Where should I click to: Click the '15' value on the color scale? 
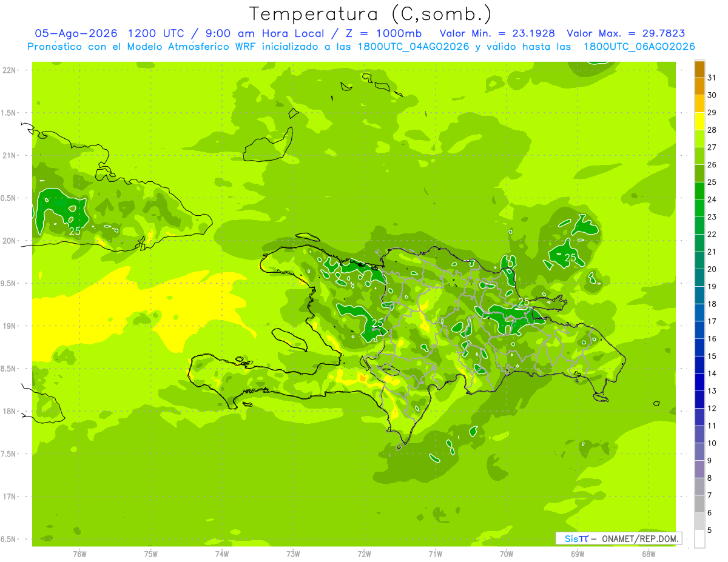[712, 356]
